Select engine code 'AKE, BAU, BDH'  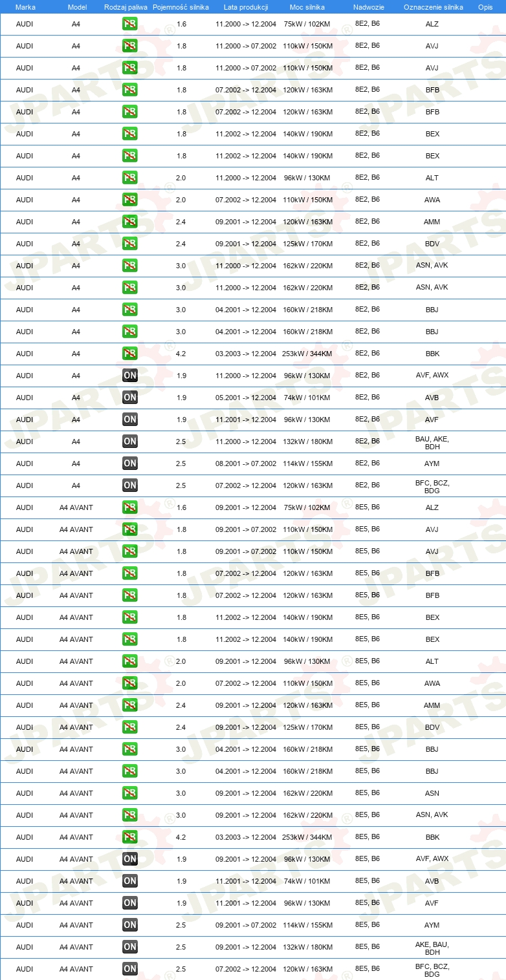click(432, 948)
